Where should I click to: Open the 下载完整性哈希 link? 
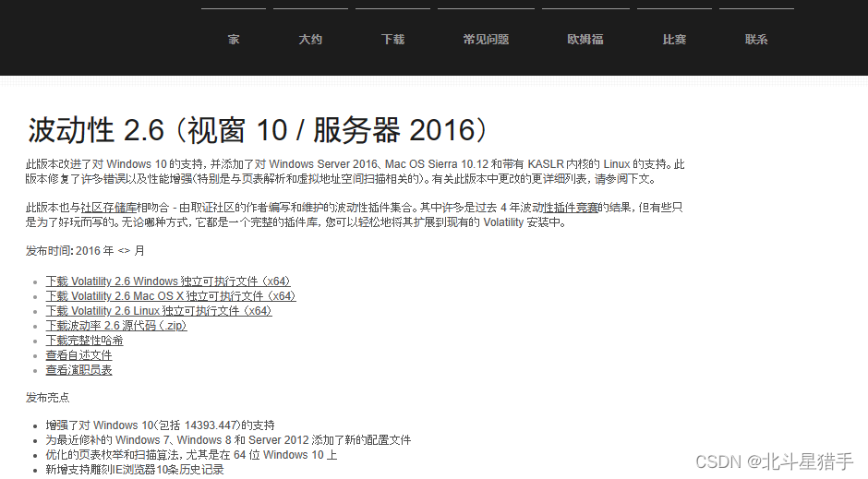pyautogui.click(x=84, y=341)
